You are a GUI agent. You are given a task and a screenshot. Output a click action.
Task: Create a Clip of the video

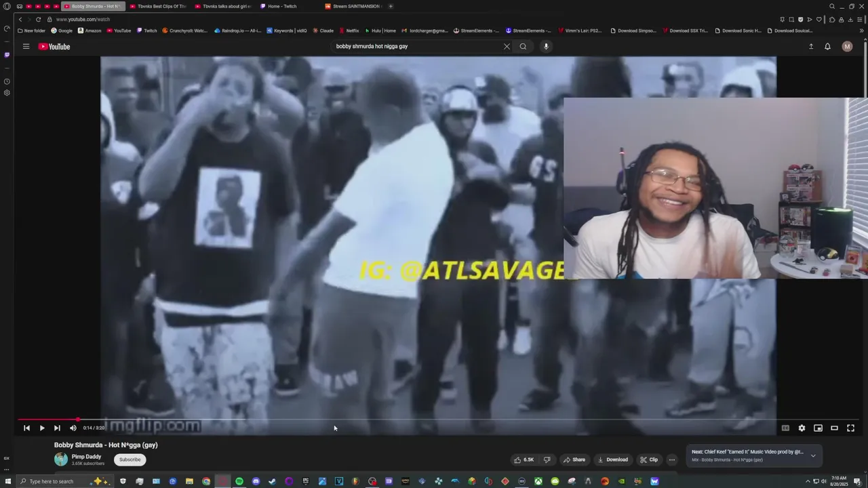click(x=649, y=460)
